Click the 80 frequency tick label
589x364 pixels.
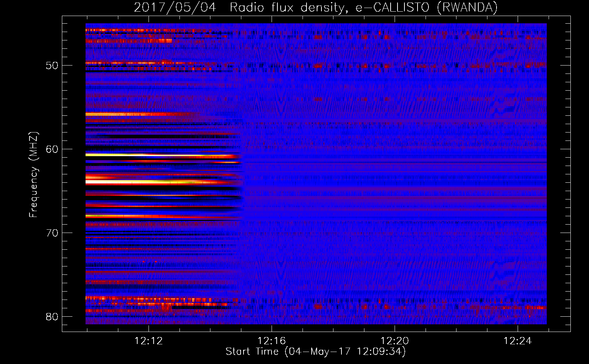(x=52, y=317)
